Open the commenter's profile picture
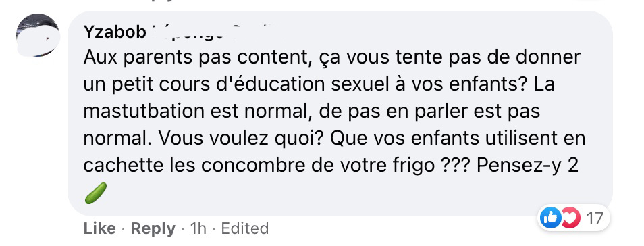This screenshot has width=644, height=246. tap(38, 35)
